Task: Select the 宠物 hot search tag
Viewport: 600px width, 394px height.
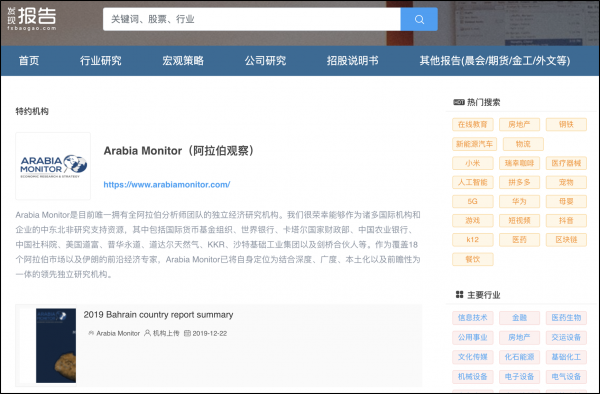Action: point(566,182)
